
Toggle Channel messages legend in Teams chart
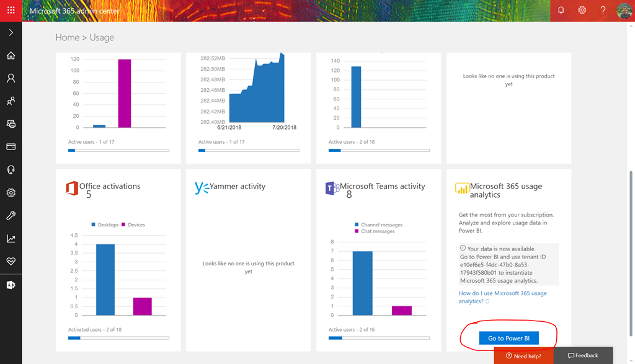click(x=378, y=224)
